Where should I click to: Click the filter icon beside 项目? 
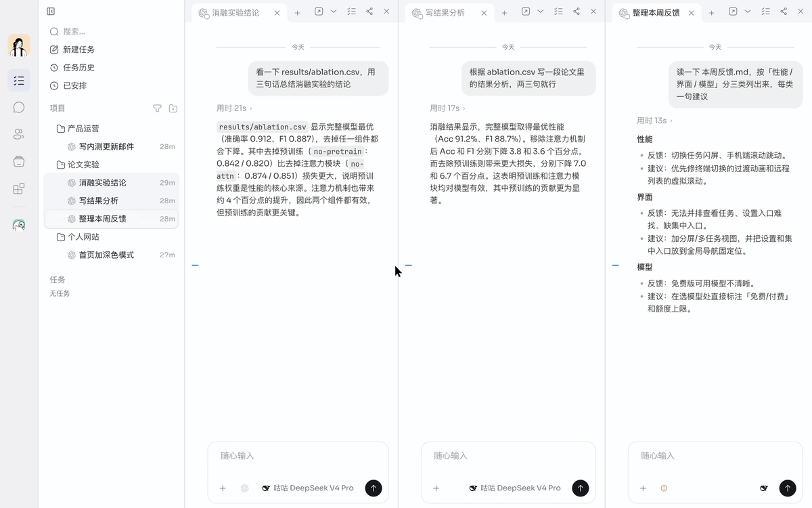(x=157, y=108)
